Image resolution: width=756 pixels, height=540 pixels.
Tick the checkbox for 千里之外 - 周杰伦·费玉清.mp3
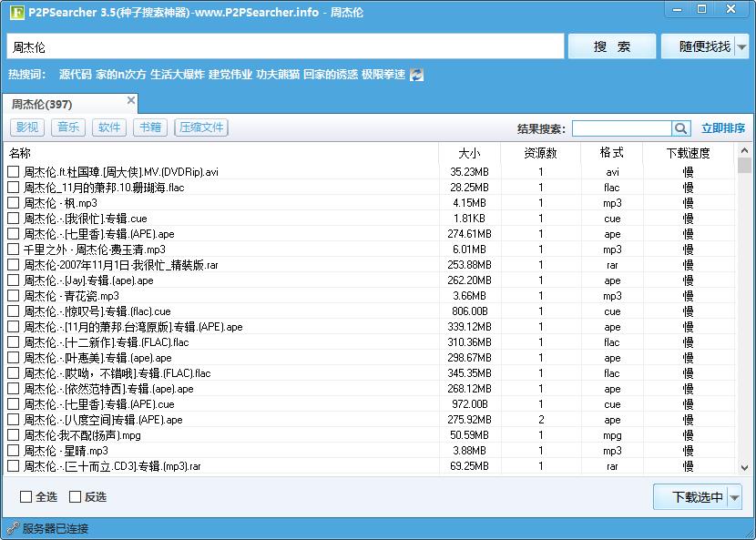(x=14, y=250)
